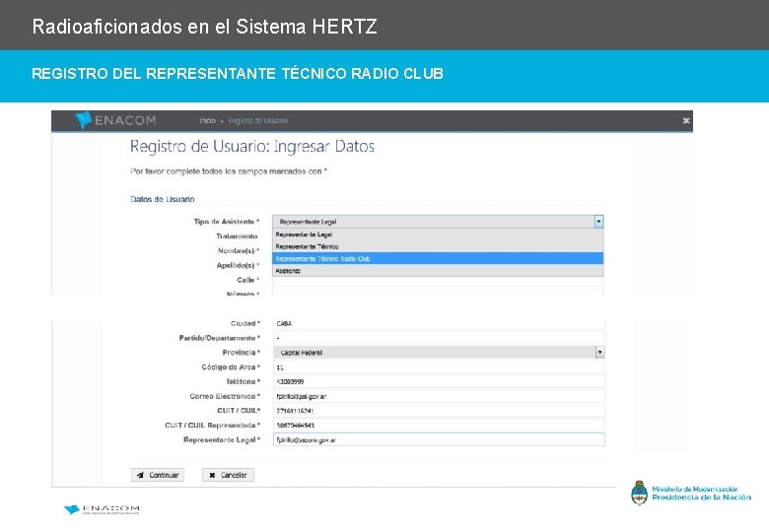Expand the Provincia dropdown arrow
Viewport: 769px width, 532px height.
pyautogui.click(x=599, y=353)
